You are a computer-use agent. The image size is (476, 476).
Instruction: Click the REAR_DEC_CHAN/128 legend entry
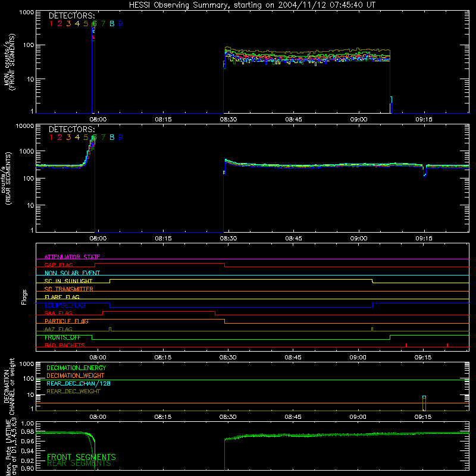[79, 384]
